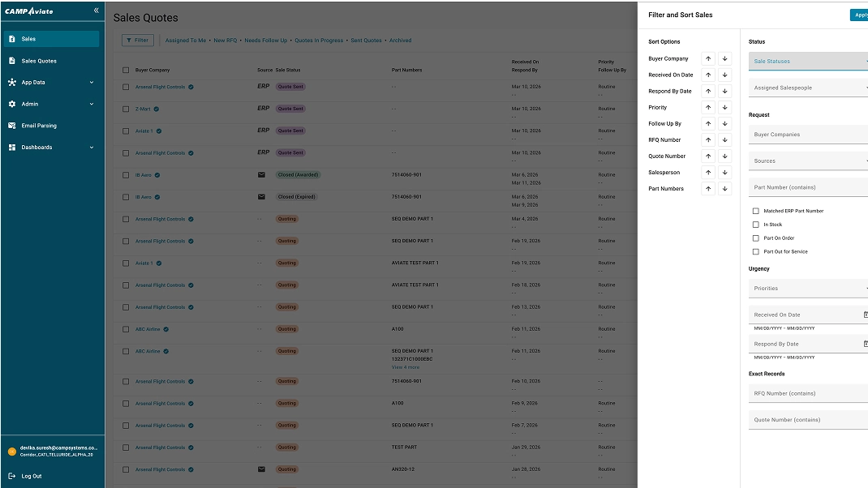Click the View 4 more link
The width and height of the screenshot is (868, 488).
click(406, 367)
